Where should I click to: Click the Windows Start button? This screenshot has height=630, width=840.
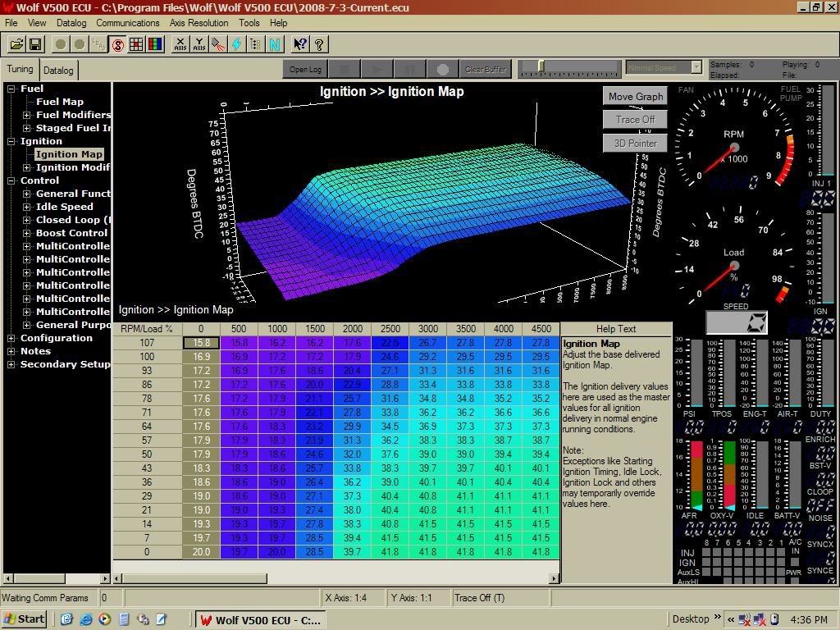pos(24,619)
